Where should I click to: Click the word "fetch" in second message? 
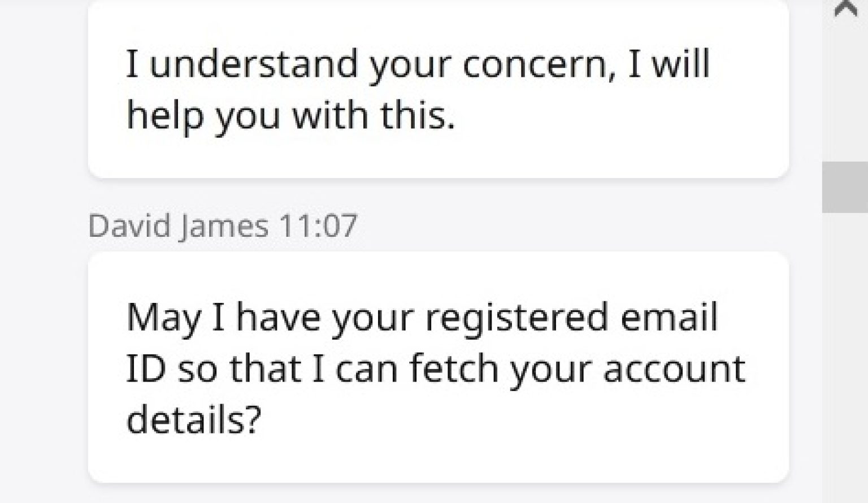(x=454, y=368)
